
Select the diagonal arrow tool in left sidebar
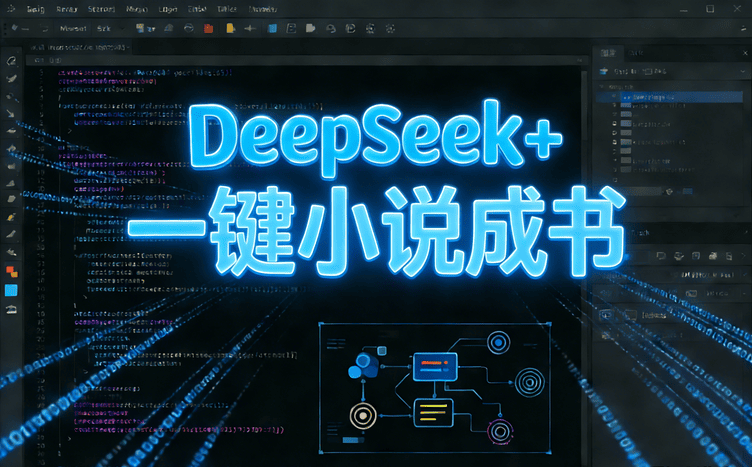tap(11, 114)
